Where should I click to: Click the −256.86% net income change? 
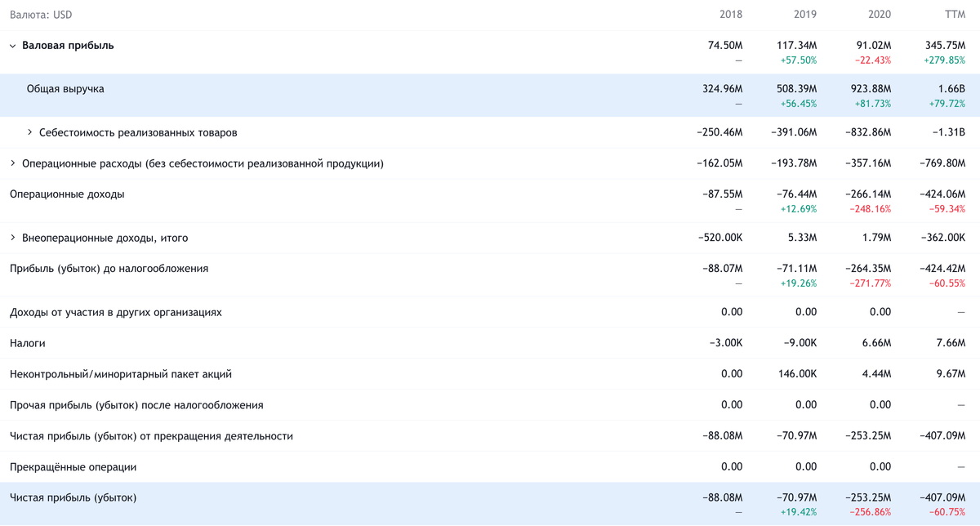click(870, 512)
